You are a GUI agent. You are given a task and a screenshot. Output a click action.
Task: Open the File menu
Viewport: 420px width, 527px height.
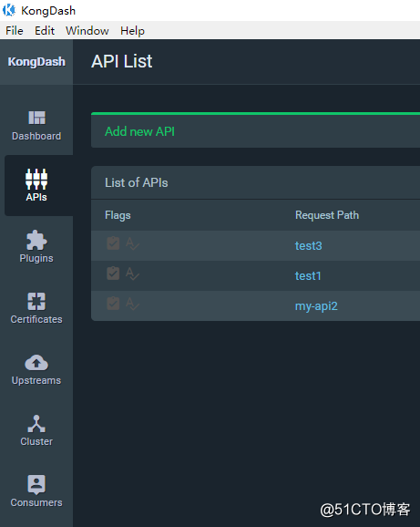(15, 31)
